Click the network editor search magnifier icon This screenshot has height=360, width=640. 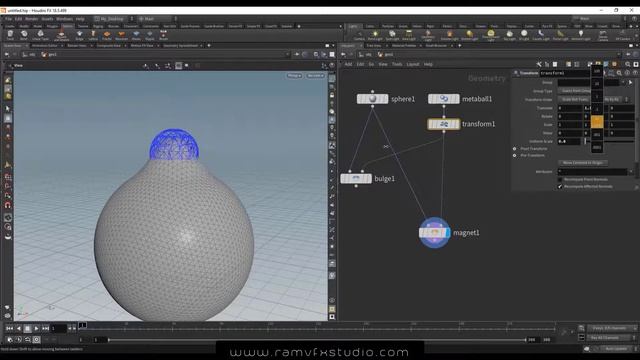[x=628, y=64]
